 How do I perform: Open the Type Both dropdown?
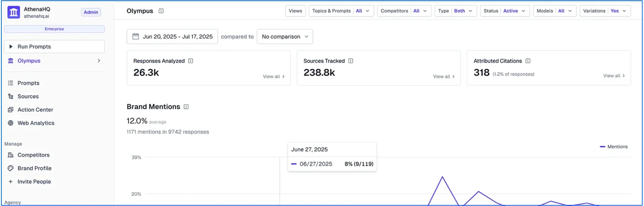click(x=456, y=11)
